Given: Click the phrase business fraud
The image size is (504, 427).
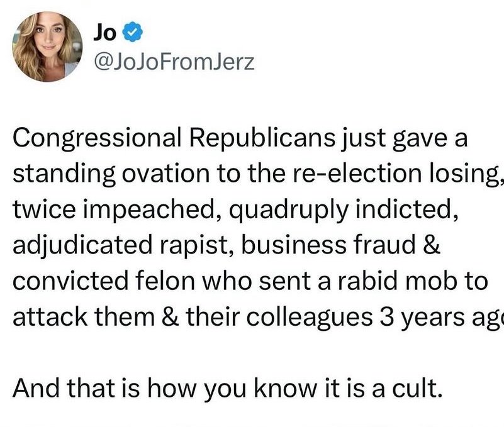Looking at the screenshot, I should click(x=328, y=245).
